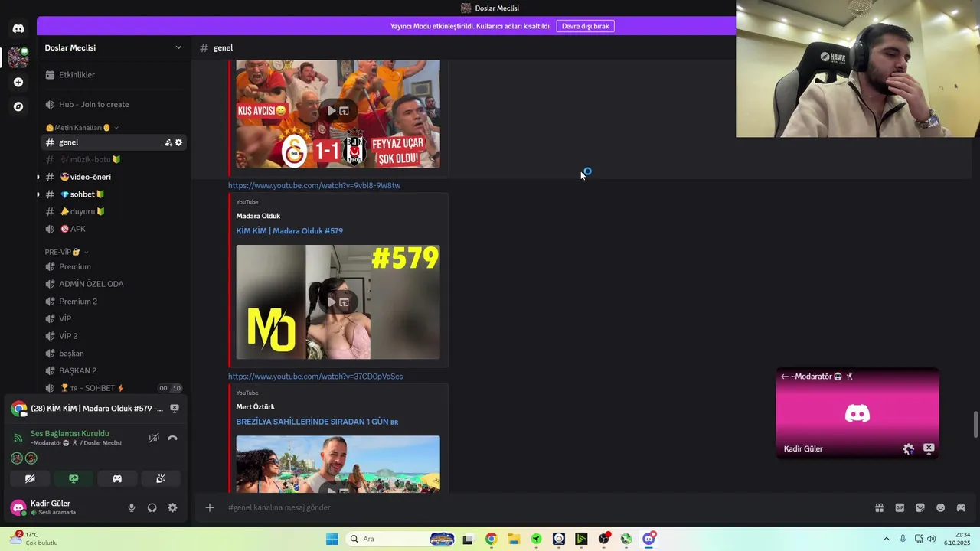
Task: Open the volume icon in system tray
Action: click(x=931, y=539)
